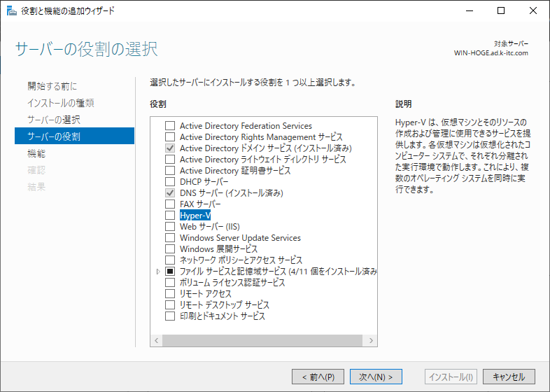
Task: Check Active Directory Federation Services checkbox
Action: [x=170, y=125]
